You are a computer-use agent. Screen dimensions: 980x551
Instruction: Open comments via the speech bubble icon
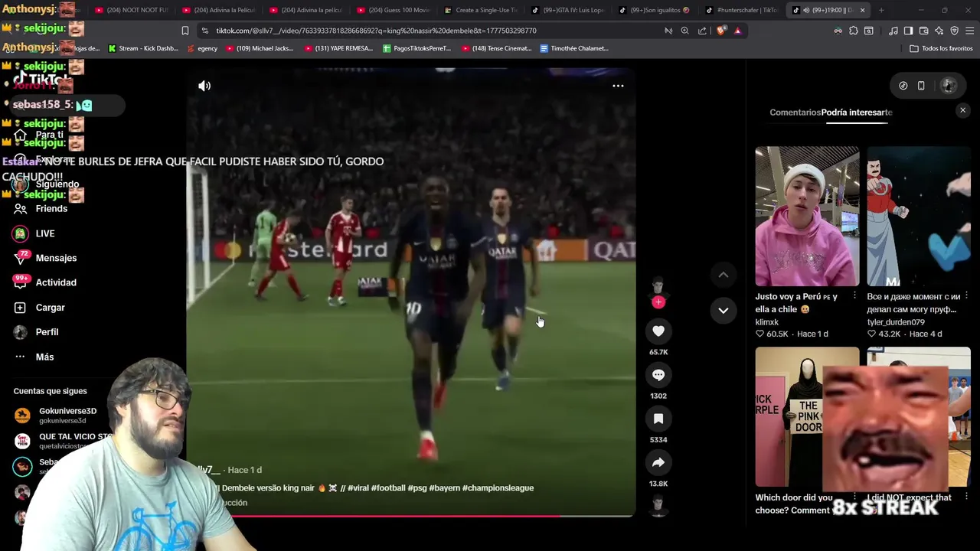tap(658, 375)
